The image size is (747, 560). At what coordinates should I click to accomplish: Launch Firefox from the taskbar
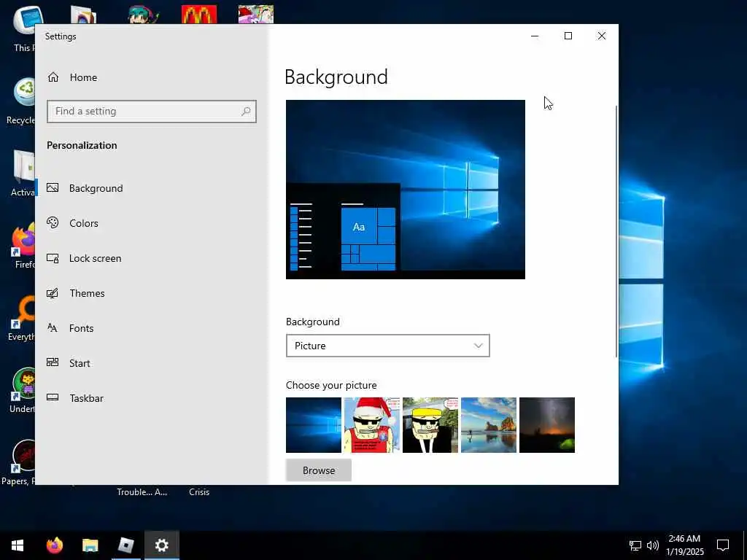(54, 545)
